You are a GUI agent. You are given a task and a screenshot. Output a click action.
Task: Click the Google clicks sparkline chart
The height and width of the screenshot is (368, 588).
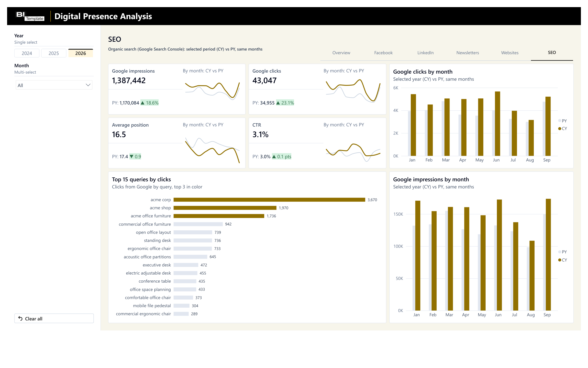tap(353, 90)
